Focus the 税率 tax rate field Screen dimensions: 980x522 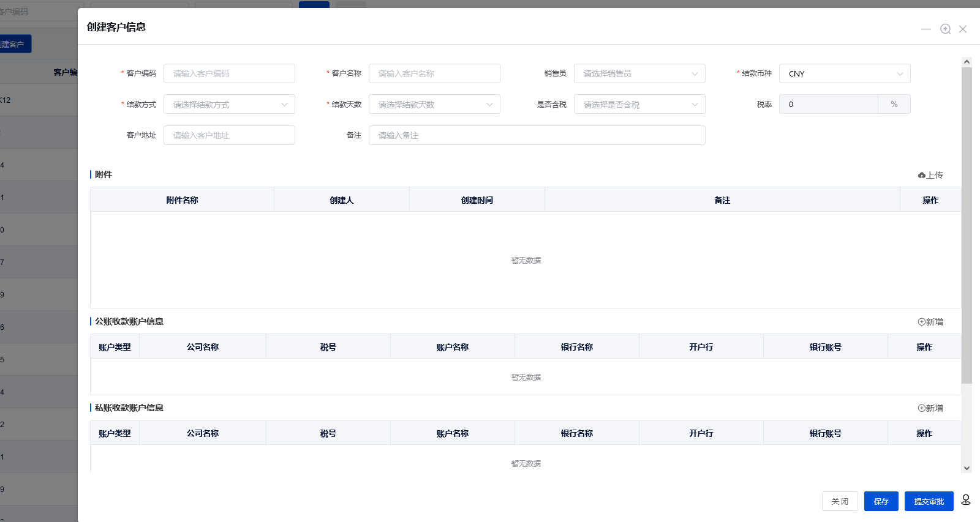click(x=829, y=104)
